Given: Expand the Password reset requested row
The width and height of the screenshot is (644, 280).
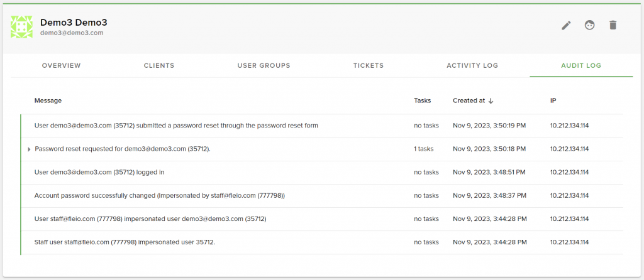Looking at the screenshot, I should pos(29,149).
